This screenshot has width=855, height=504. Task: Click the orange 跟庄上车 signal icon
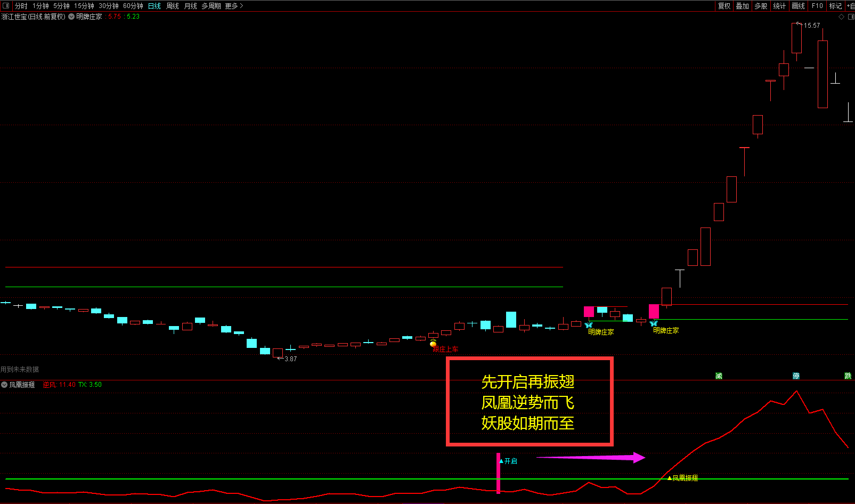433,344
